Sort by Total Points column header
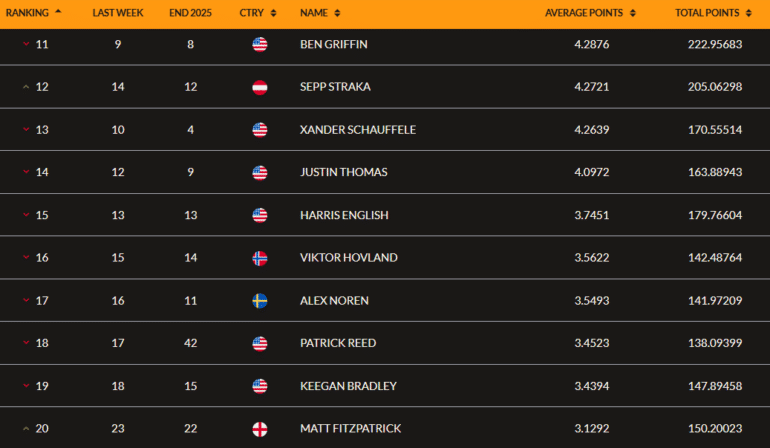The height and width of the screenshot is (448, 770). (712, 13)
